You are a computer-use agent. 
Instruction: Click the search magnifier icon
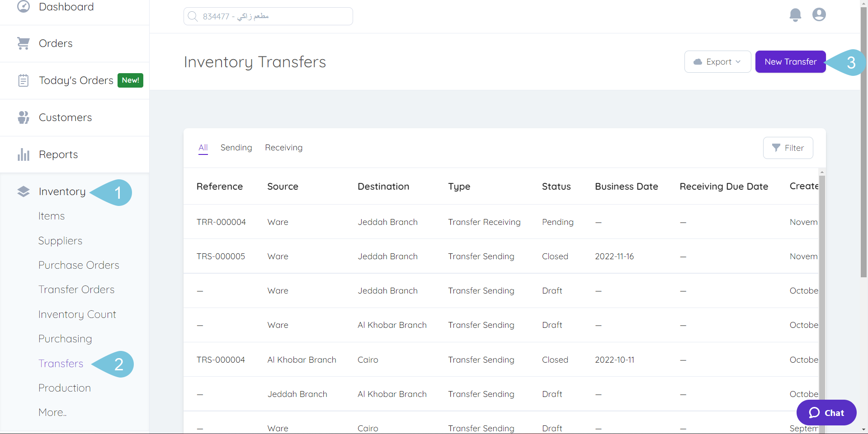point(193,16)
